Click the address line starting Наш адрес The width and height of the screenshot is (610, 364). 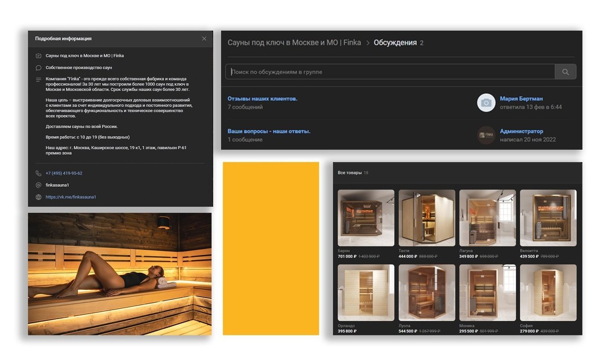click(x=116, y=150)
